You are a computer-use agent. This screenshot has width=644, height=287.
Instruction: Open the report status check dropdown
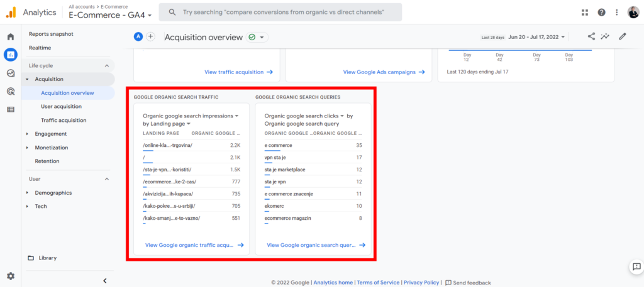tap(257, 37)
